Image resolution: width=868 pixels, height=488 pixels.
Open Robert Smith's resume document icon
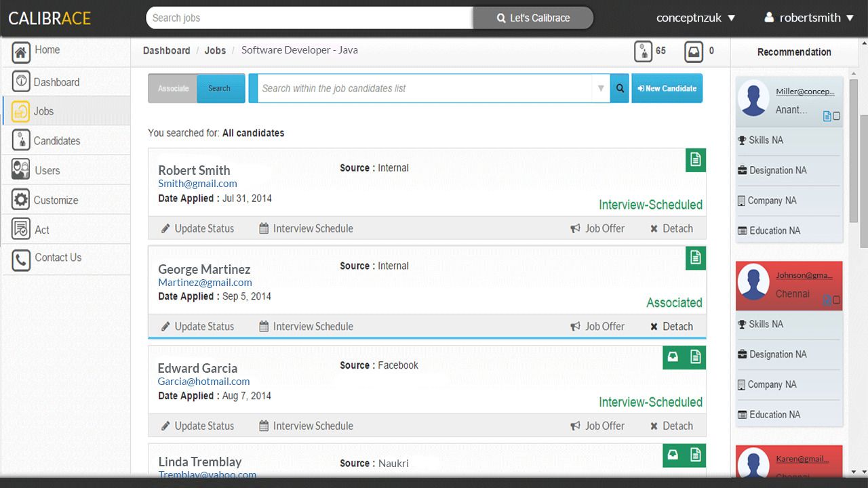point(695,159)
